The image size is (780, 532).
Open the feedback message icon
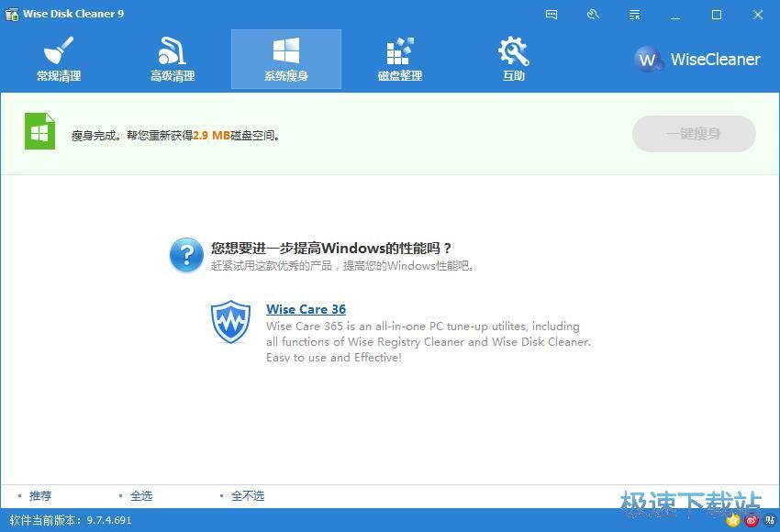(x=552, y=15)
